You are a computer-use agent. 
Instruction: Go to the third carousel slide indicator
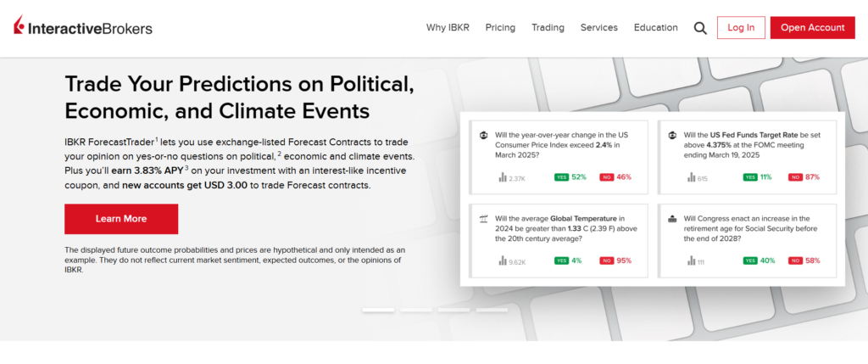(454, 310)
